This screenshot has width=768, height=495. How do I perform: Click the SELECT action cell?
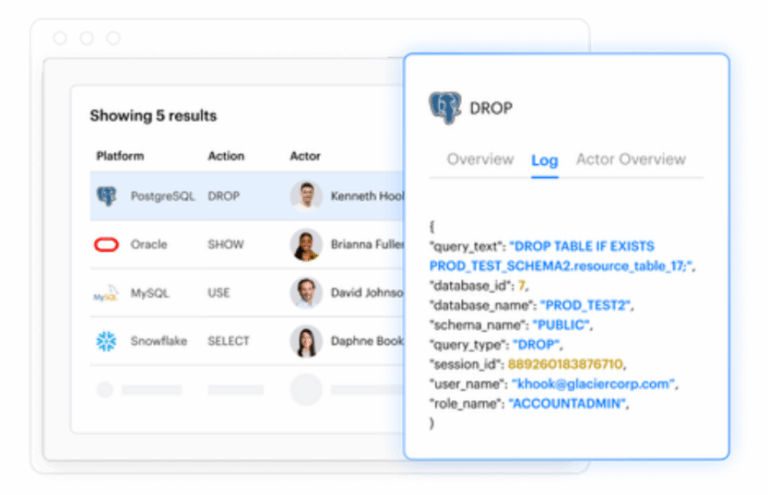[228, 341]
